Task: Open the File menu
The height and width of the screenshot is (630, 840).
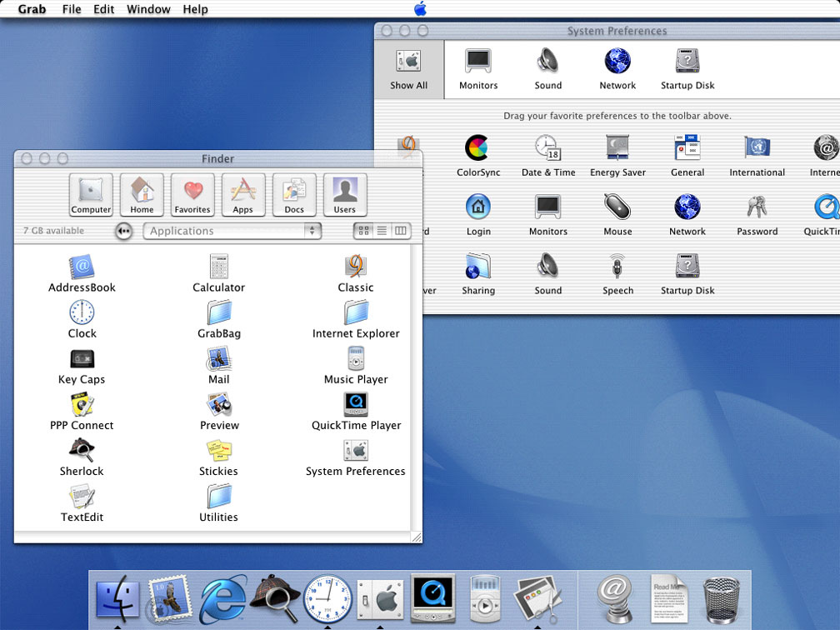Action: tap(72, 9)
